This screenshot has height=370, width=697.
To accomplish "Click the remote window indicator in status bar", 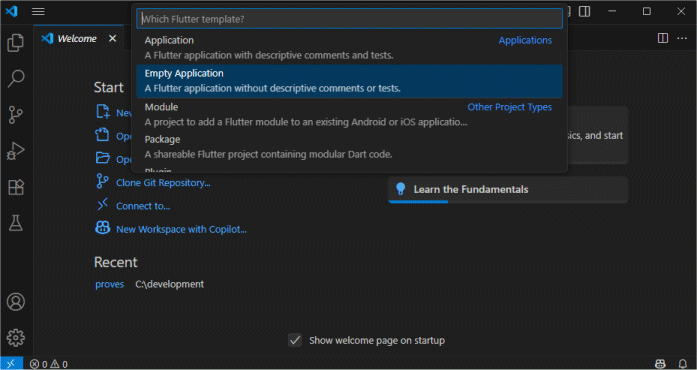I will [11, 364].
